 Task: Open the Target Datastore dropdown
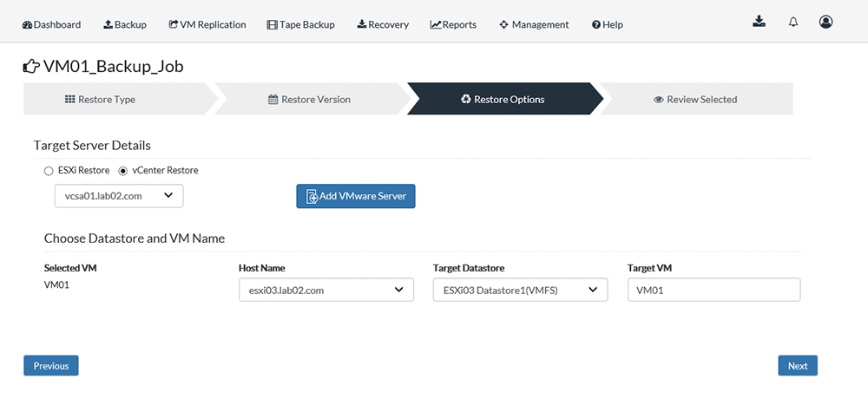coord(520,290)
